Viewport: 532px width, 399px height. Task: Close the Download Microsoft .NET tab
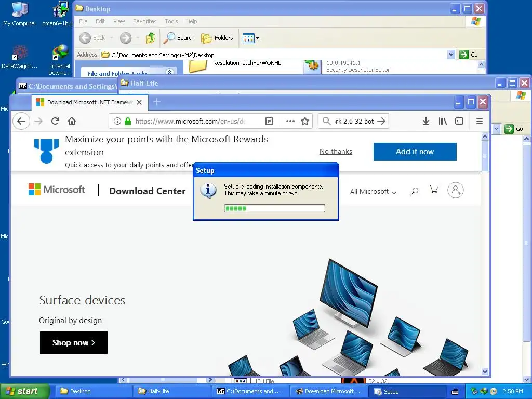pos(139,102)
